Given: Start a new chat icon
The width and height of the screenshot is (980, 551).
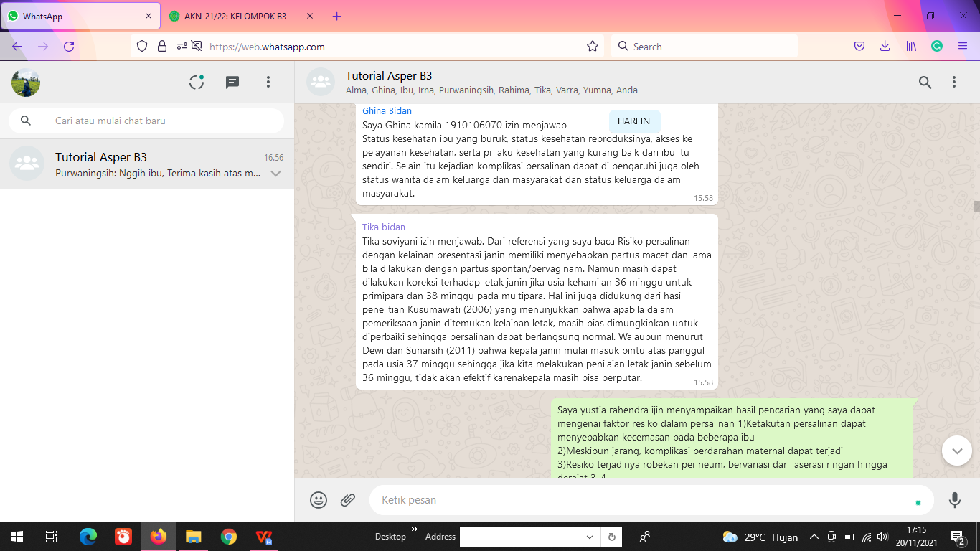Looking at the screenshot, I should tap(232, 83).
